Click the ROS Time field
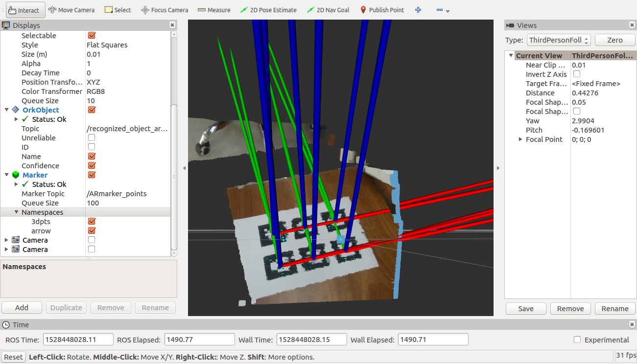 (x=78, y=340)
